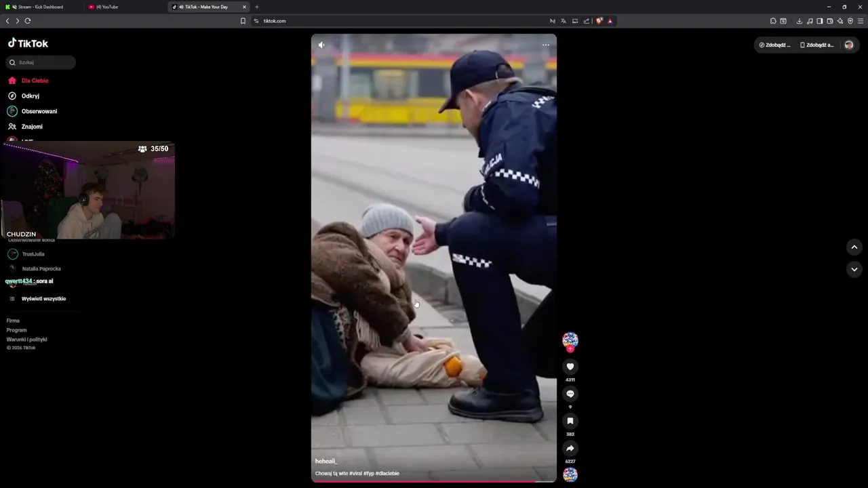Click the video progress bar at the bottom
Viewport: 868px width, 488px height.
click(434, 481)
